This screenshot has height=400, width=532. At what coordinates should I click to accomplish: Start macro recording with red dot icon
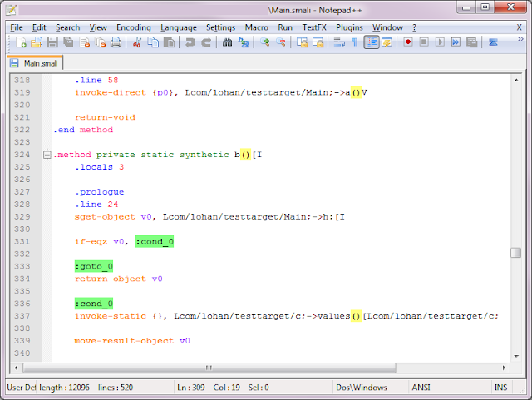pos(408,42)
